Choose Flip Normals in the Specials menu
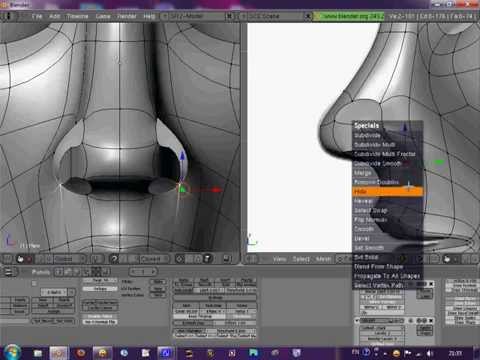This screenshot has height=360, width=480. [x=388, y=220]
